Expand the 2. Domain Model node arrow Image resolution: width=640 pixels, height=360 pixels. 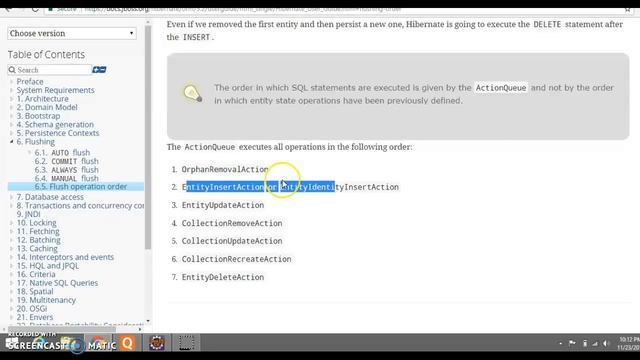(11, 107)
